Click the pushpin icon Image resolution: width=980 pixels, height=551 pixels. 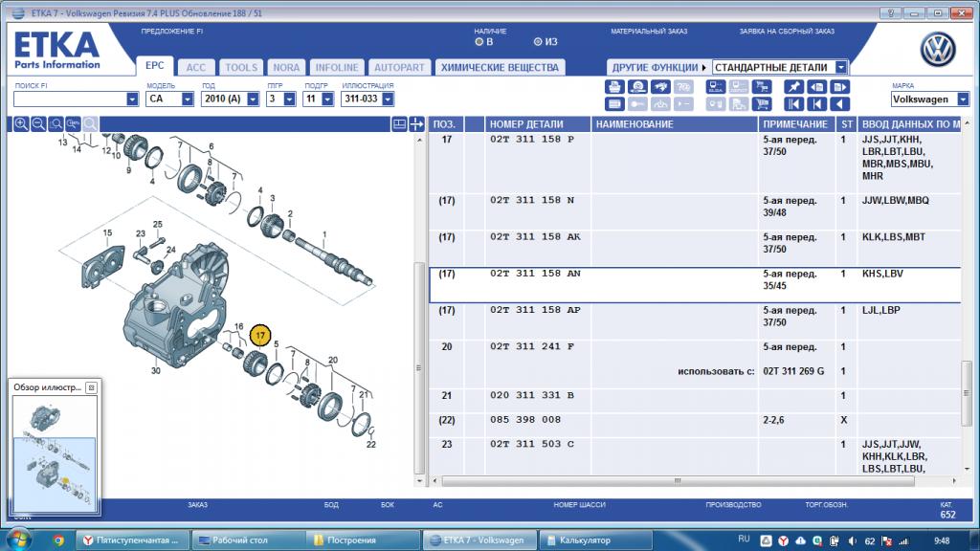click(x=793, y=87)
